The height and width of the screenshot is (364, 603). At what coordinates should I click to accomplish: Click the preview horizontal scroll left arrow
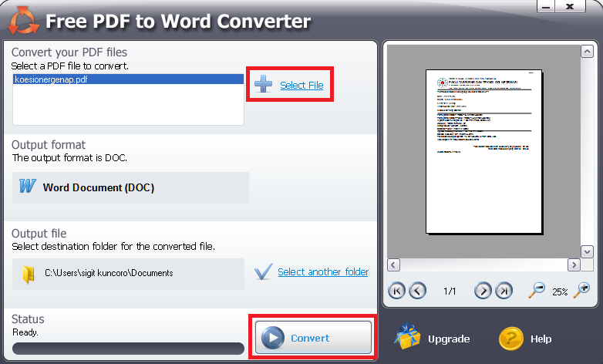(x=393, y=265)
